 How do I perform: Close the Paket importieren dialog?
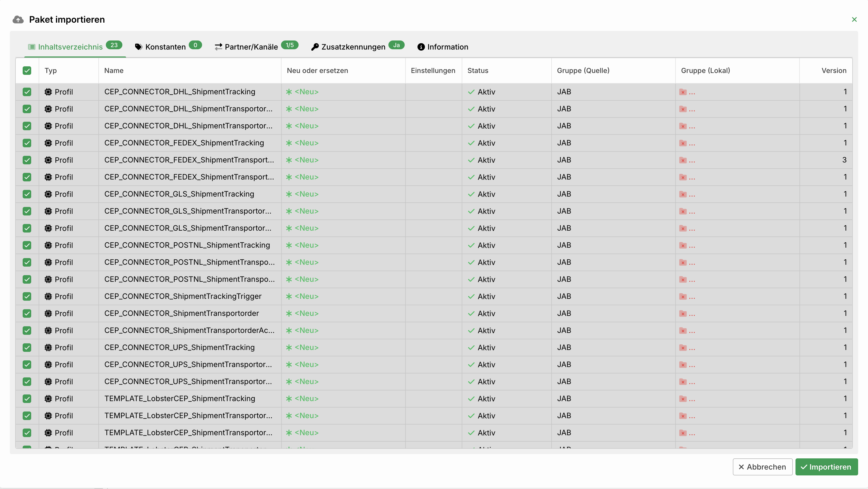point(854,19)
